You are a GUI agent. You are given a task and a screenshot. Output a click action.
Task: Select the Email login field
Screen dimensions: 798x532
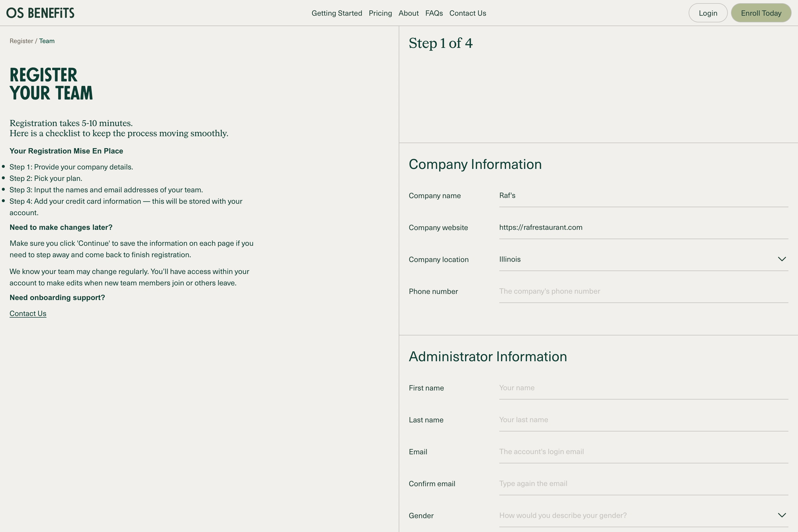click(643, 452)
